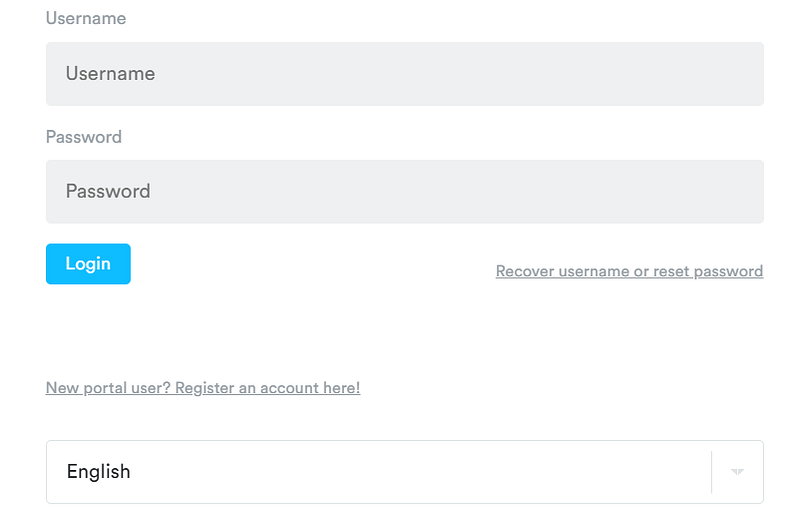The width and height of the screenshot is (800, 511).
Task: Click the Username label above the field
Action: (x=86, y=18)
